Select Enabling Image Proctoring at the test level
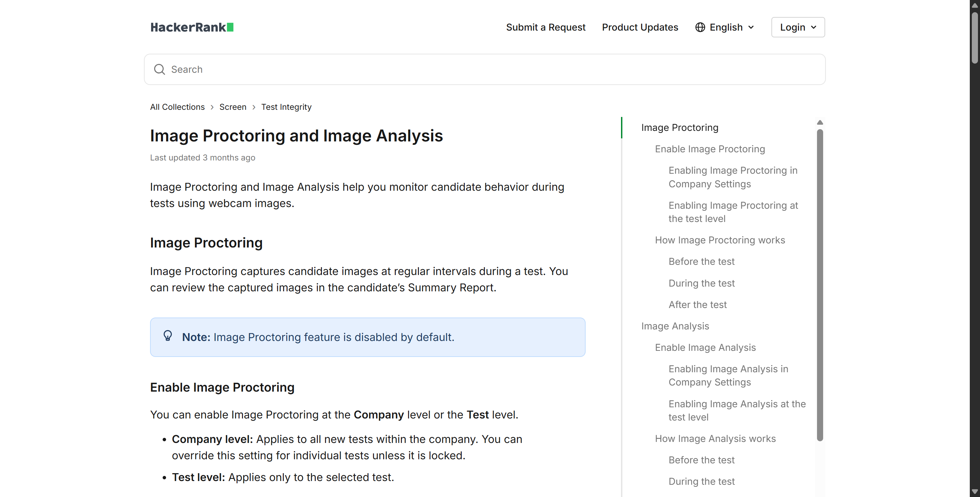This screenshot has width=980, height=497. [734, 212]
